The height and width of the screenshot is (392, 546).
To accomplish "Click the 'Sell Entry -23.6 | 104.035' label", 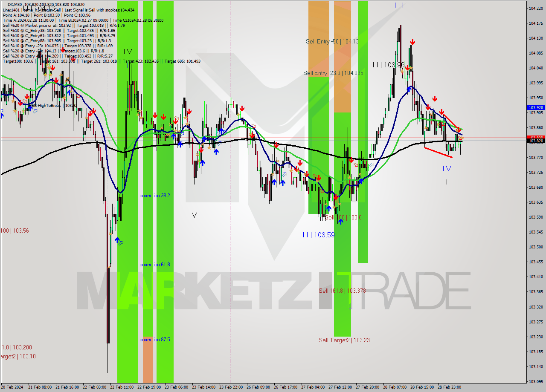I will pos(333,73).
